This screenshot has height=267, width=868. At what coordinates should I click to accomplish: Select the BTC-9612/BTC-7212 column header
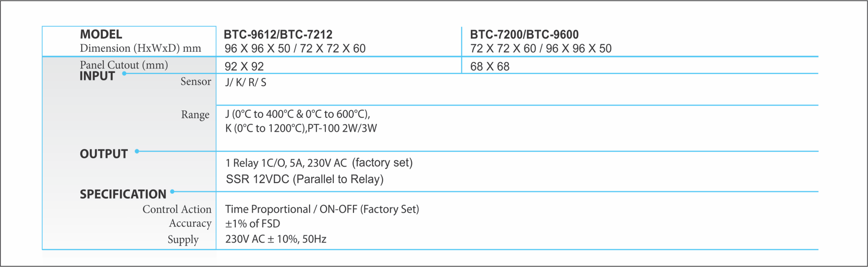tap(278, 34)
